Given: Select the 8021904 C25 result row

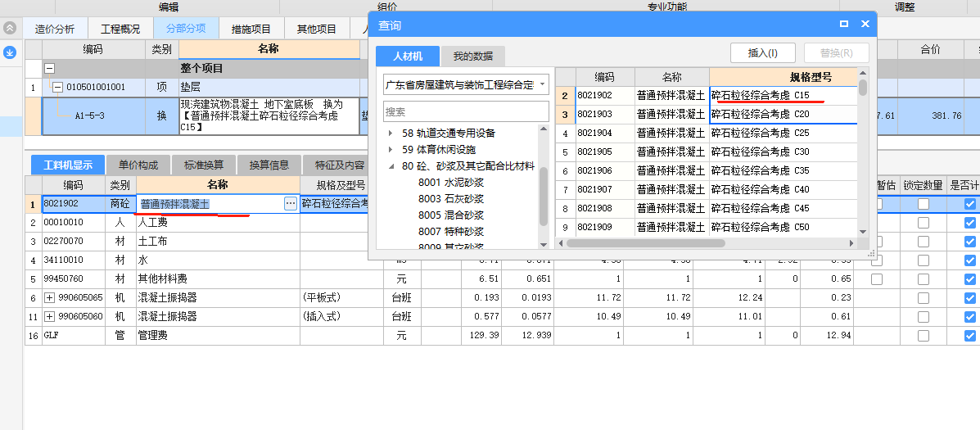Looking at the screenshot, I should point(707,134).
